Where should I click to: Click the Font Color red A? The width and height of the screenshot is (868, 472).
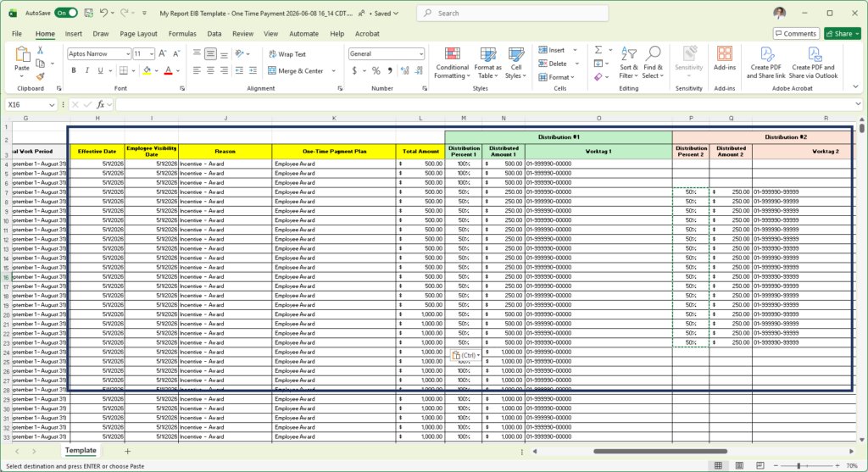click(169, 71)
